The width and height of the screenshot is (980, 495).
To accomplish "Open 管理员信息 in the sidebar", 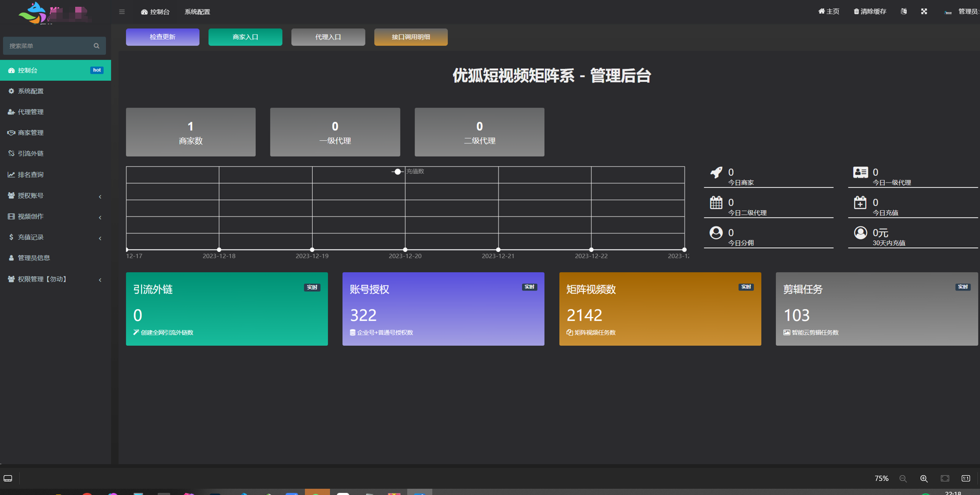I will (x=55, y=258).
